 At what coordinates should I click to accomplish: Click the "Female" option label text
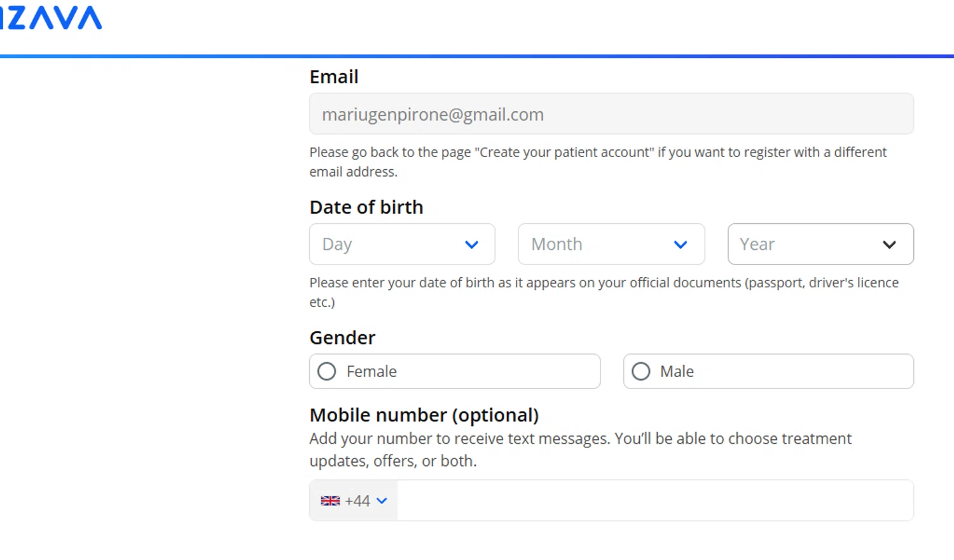371,371
